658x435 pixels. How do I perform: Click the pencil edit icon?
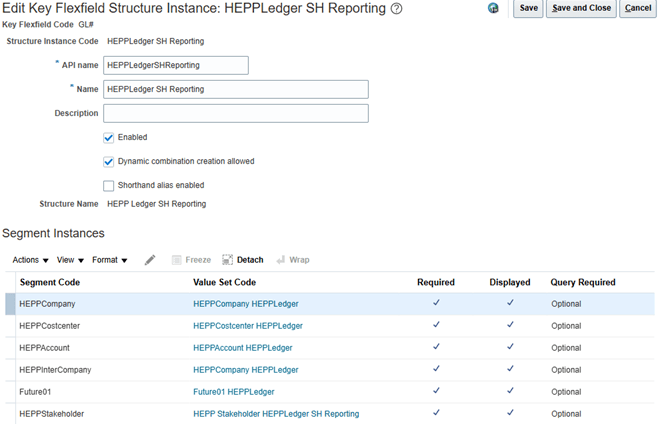150,260
